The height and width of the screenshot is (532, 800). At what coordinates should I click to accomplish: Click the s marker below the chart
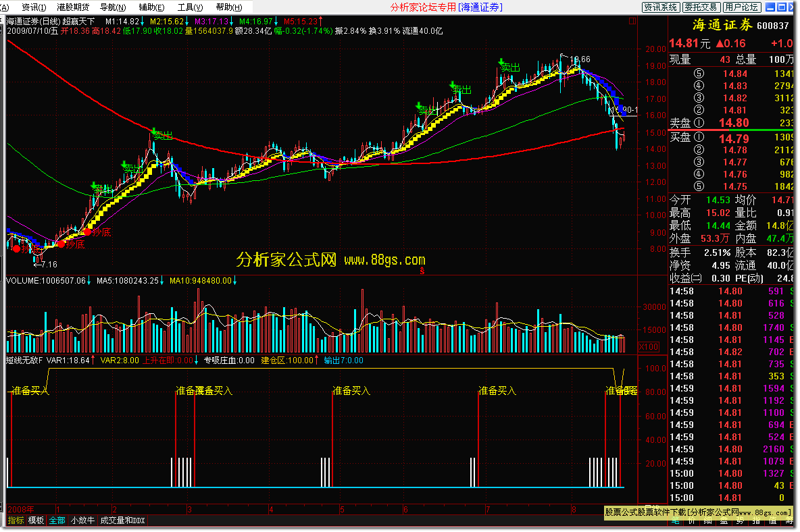[422, 271]
